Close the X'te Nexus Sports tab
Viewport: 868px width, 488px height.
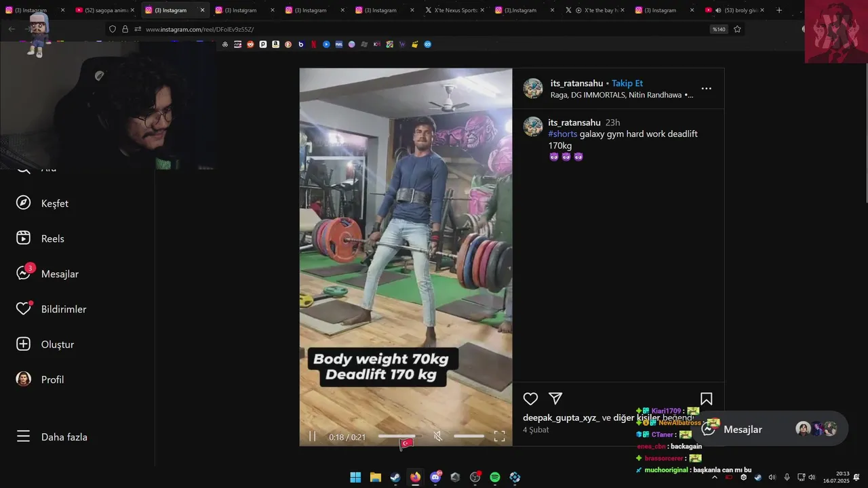tap(482, 10)
